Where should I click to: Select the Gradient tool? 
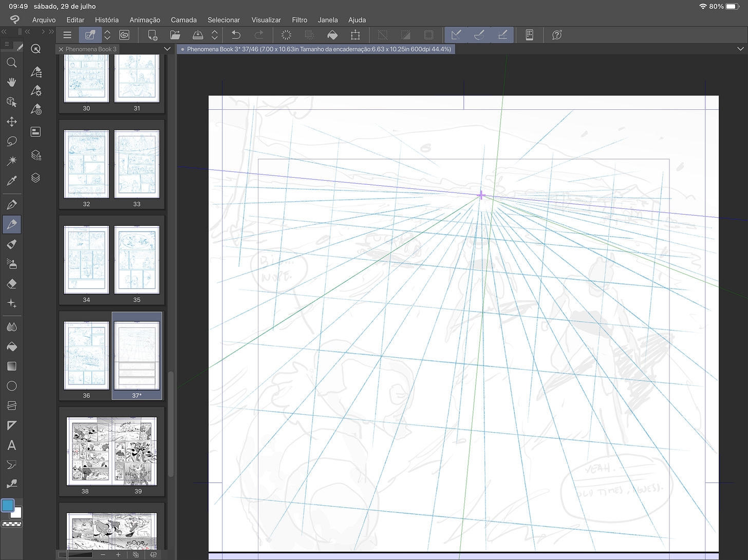coord(11,366)
